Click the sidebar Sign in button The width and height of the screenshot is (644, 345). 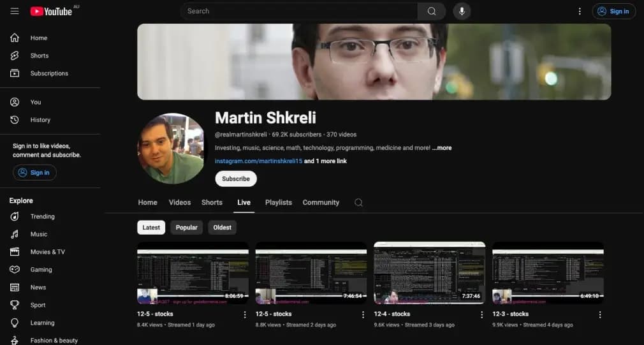tap(34, 172)
